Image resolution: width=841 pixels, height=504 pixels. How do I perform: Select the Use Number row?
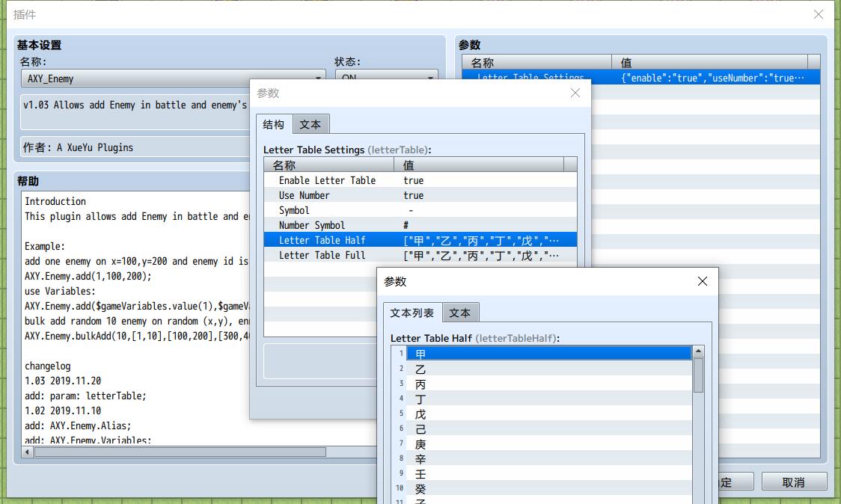420,196
